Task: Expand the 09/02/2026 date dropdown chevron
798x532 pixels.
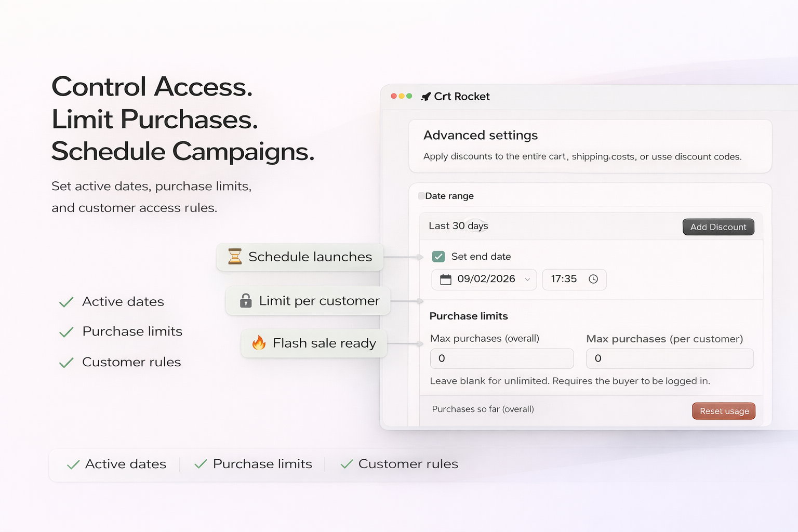Action: [x=527, y=280]
